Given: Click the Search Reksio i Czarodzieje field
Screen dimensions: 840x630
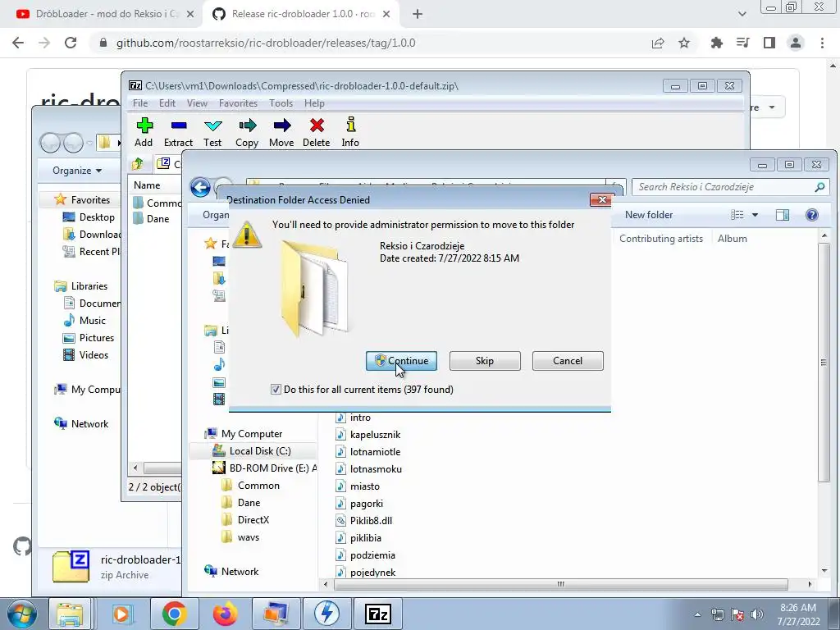Looking at the screenshot, I should pyautogui.click(x=731, y=187).
